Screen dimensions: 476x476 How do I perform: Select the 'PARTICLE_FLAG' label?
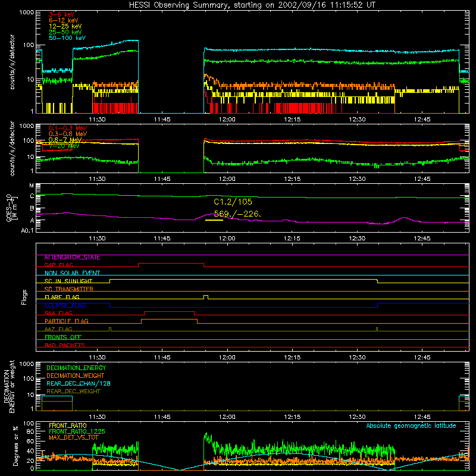[x=67, y=321]
